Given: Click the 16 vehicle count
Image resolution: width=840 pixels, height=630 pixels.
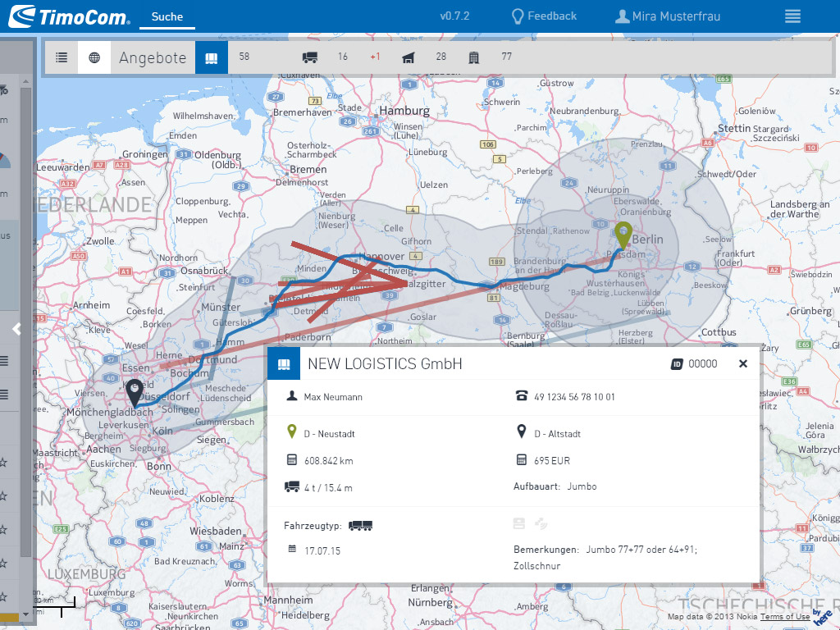Looking at the screenshot, I should (343, 57).
